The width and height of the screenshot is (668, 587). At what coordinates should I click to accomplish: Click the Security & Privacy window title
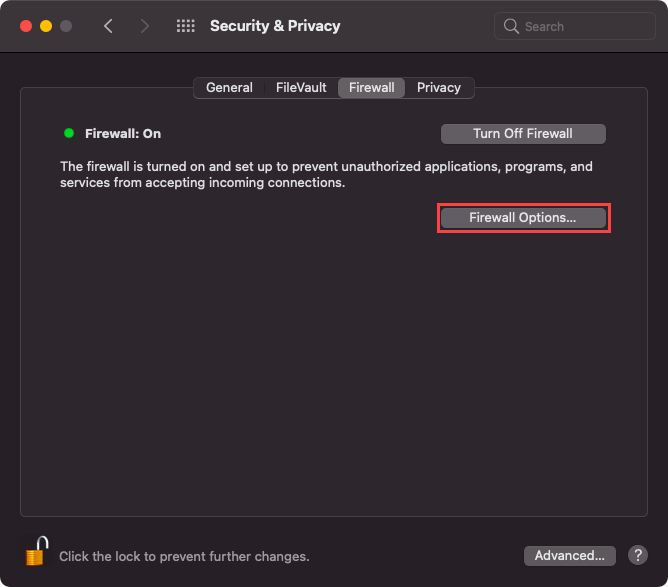(x=275, y=26)
